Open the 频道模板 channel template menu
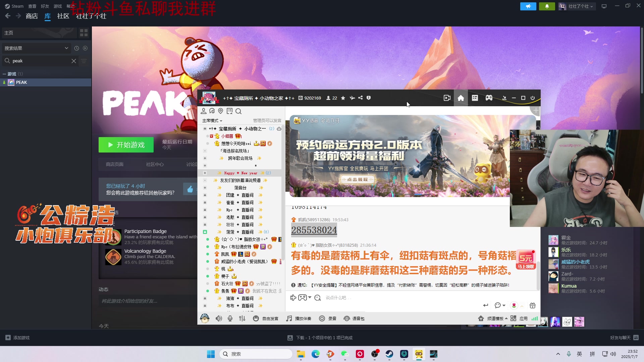Image resolution: width=644 pixels, height=362 pixels. [x=493, y=318]
